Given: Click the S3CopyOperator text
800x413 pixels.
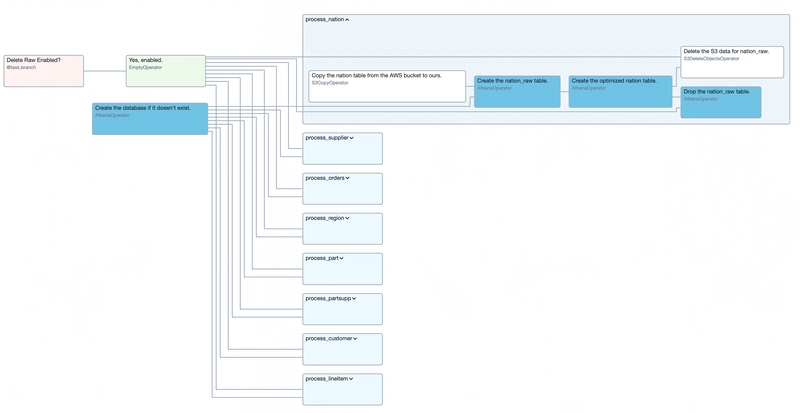Looking at the screenshot, I should pyautogui.click(x=330, y=83).
